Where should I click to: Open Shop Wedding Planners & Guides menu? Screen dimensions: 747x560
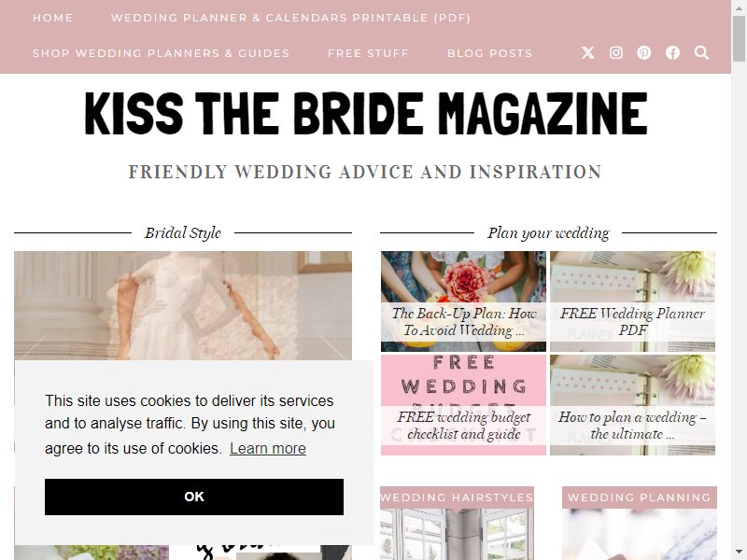161,53
